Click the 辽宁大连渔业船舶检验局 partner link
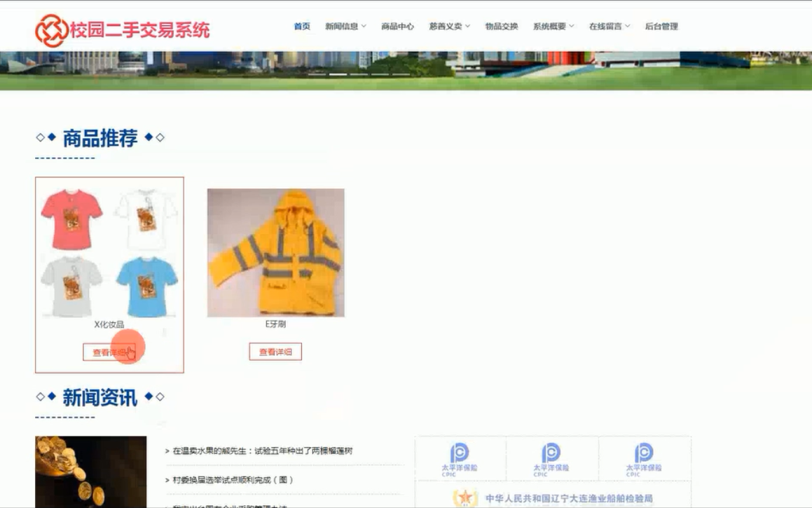Screen dimensions: 812x508 [553, 498]
